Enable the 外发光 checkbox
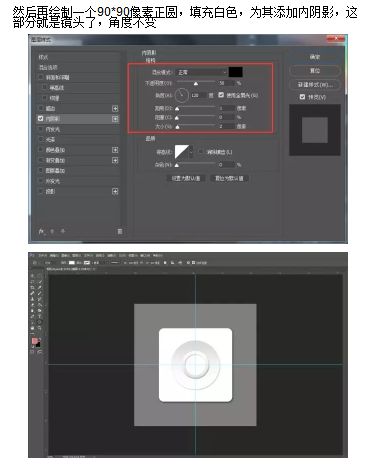Viewport: 371px width, 458px height. 41,181
